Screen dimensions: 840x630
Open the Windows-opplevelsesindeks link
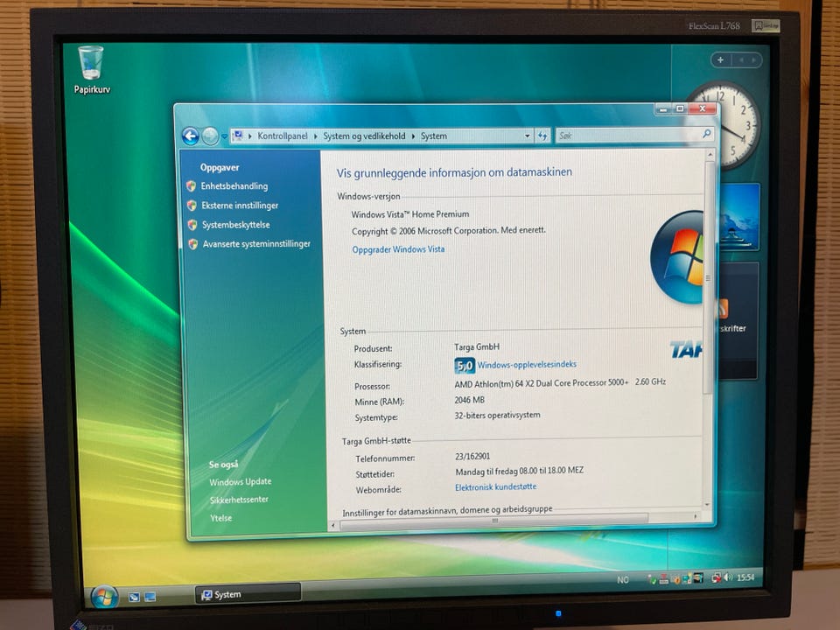(527, 364)
